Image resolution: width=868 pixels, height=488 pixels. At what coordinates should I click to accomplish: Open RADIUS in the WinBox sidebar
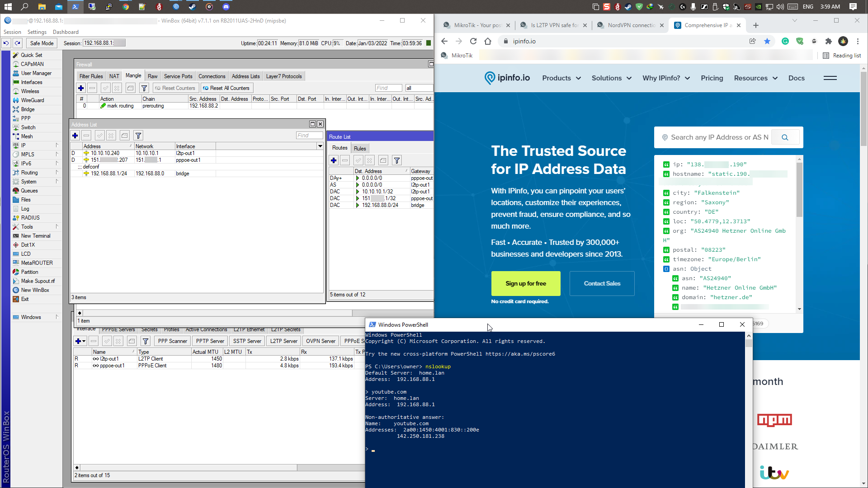point(30,218)
